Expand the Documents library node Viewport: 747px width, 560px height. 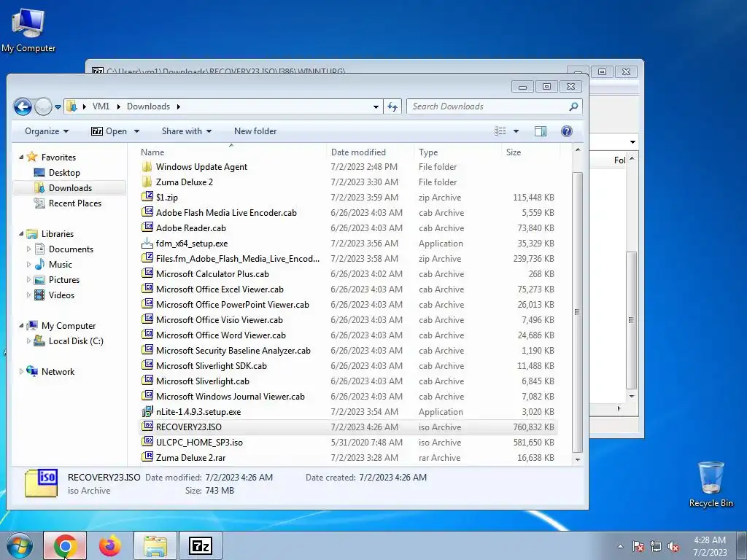[28, 249]
